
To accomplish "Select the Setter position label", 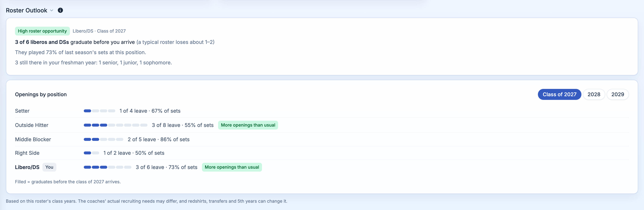I will pyautogui.click(x=22, y=111).
